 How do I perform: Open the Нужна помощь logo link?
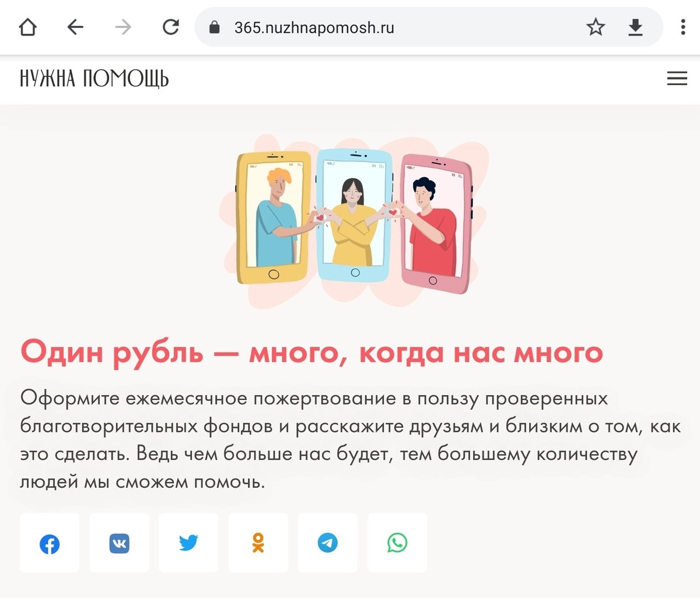[94, 79]
